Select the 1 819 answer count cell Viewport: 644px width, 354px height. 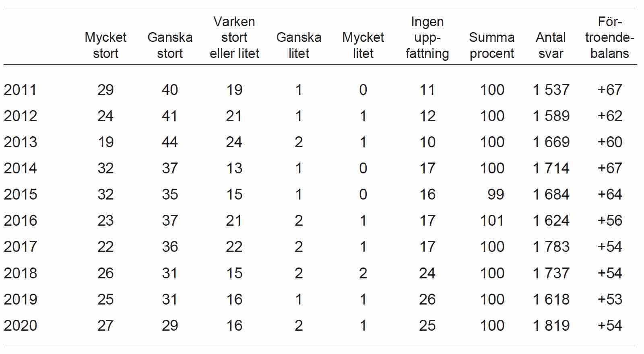[x=551, y=325]
